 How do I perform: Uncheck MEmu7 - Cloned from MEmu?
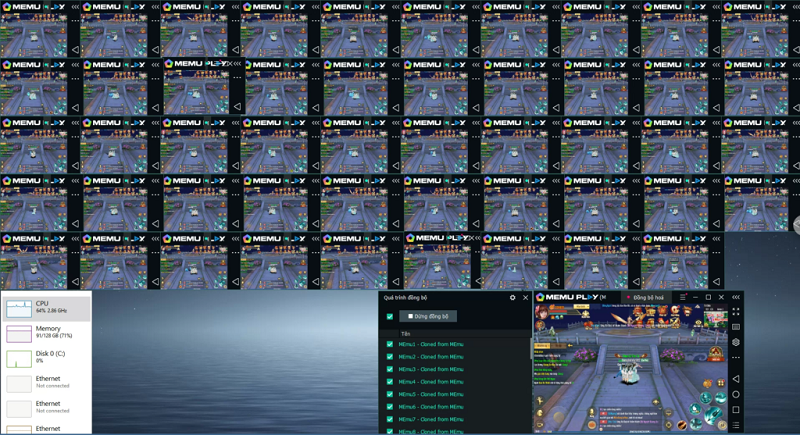coord(390,419)
